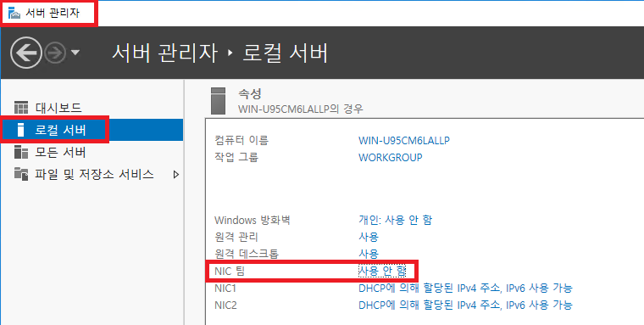Click the 대시보드 grid icon
This screenshot has height=325, width=644.
click(x=21, y=108)
